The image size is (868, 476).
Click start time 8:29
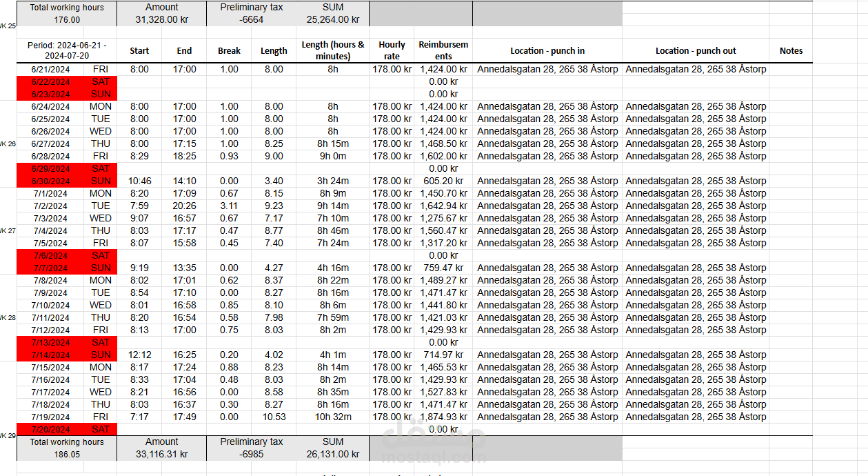coord(139,156)
